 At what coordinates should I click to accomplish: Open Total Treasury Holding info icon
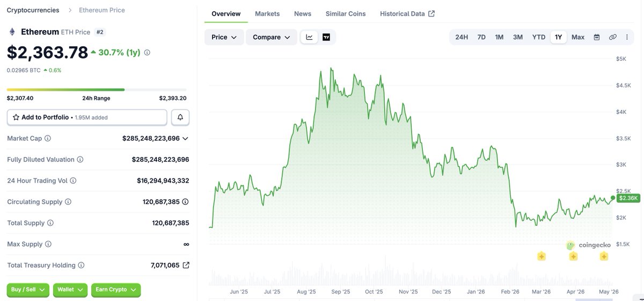(80, 266)
